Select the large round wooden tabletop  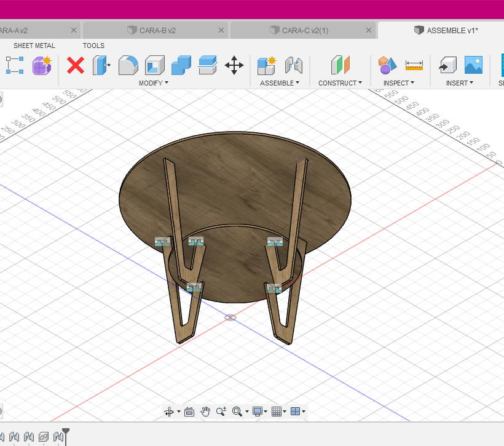tap(235, 193)
